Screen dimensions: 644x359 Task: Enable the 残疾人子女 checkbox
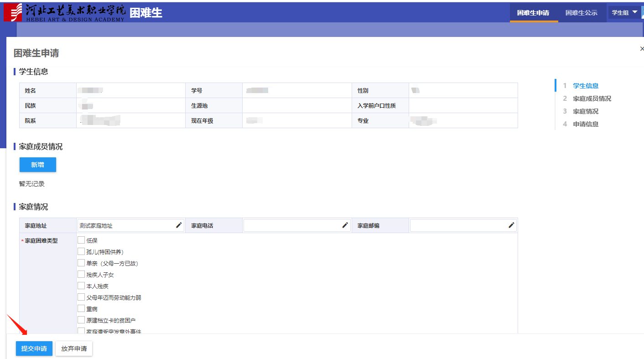point(81,274)
